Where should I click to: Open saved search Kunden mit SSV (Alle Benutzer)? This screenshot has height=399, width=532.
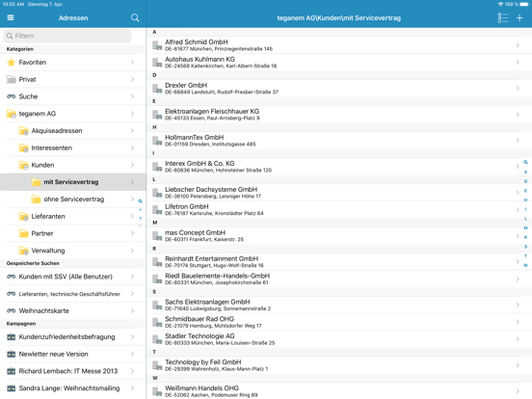pos(73,277)
